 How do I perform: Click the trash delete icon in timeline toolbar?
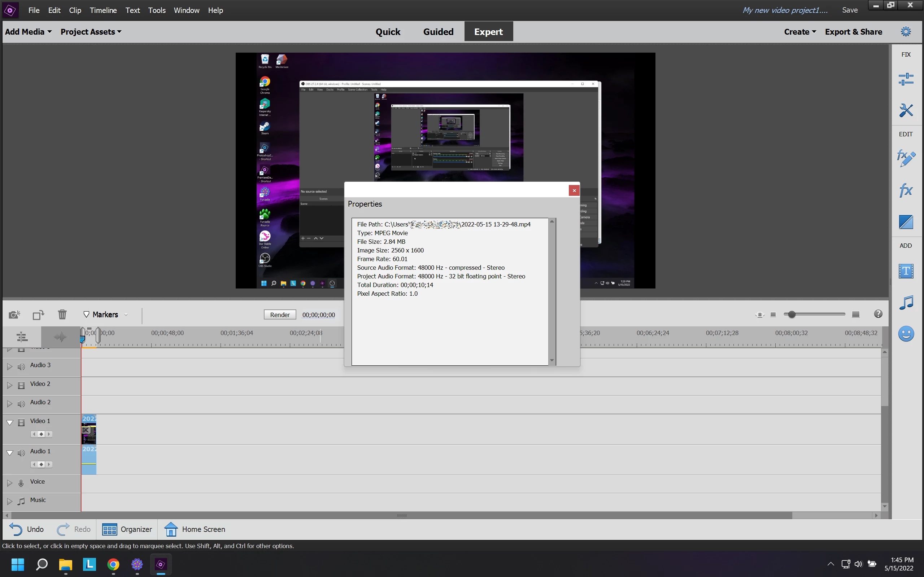(x=62, y=314)
